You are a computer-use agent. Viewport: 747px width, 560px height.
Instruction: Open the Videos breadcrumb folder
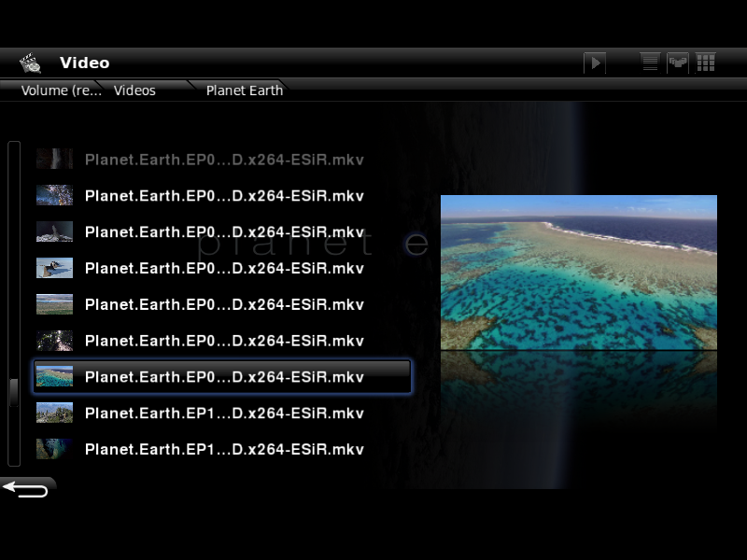(134, 91)
